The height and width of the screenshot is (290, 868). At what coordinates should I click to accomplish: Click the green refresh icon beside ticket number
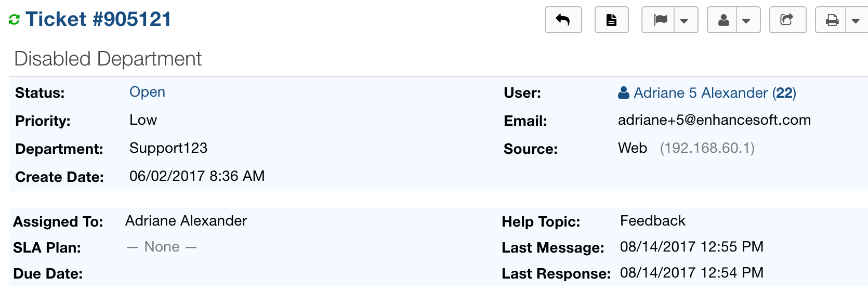(14, 20)
